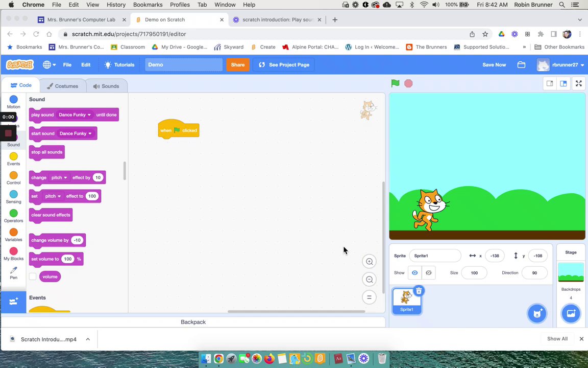Show the sprite with the eye icon
The width and height of the screenshot is (588, 368).
pos(415,272)
